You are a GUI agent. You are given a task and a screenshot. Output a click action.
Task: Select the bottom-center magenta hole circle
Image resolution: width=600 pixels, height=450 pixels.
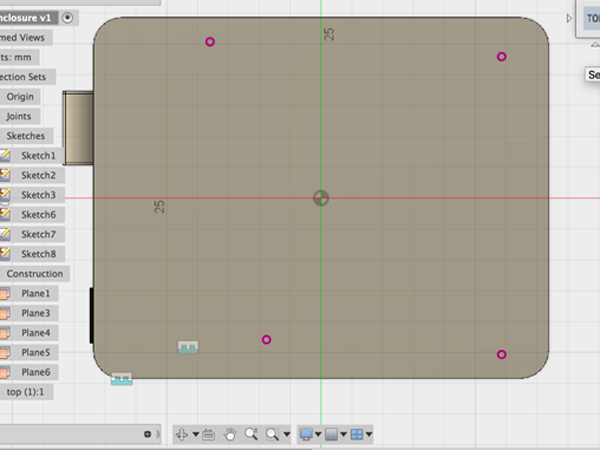pyautogui.click(x=267, y=340)
